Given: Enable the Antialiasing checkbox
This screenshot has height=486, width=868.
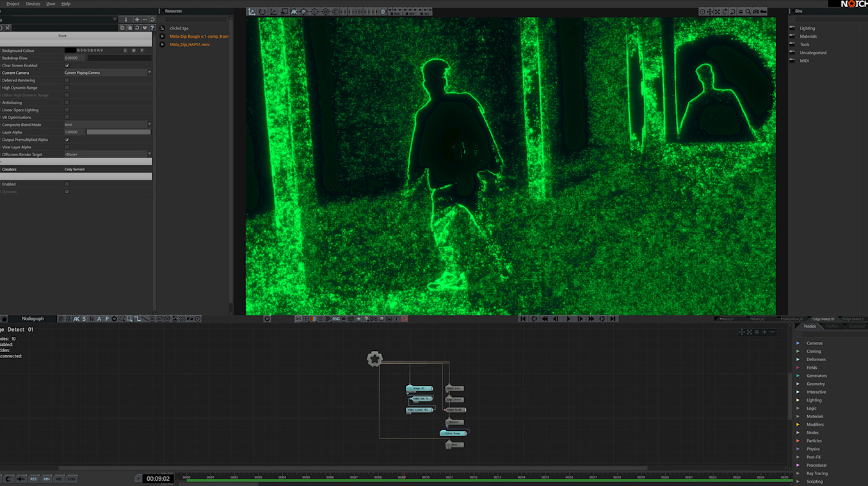Looking at the screenshot, I should pos(67,102).
